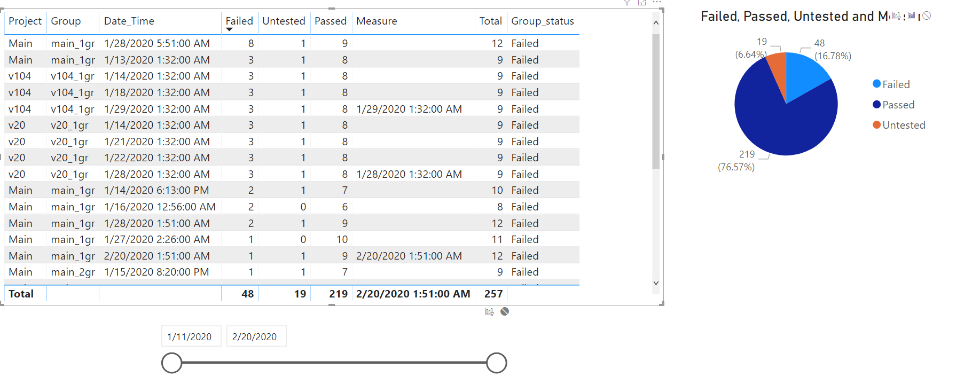Click the total Passed value 219 in the table

(x=339, y=294)
